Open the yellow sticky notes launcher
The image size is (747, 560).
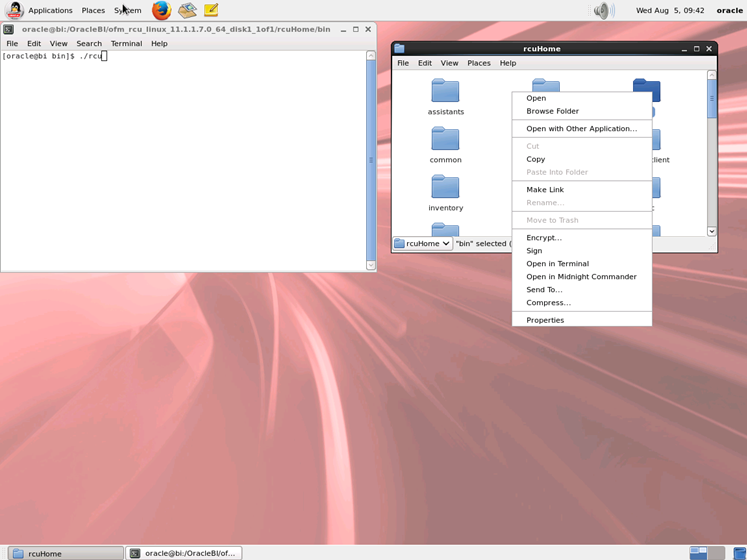click(x=211, y=10)
